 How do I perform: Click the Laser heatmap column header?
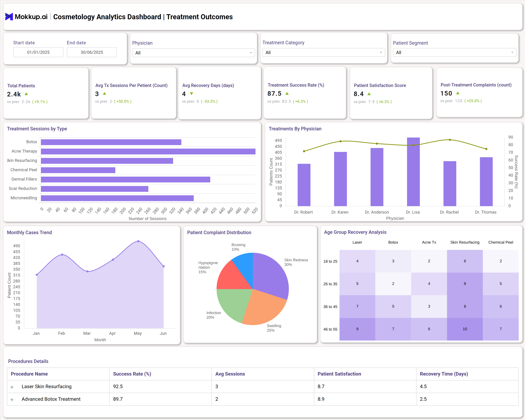[x=357, y=243]
